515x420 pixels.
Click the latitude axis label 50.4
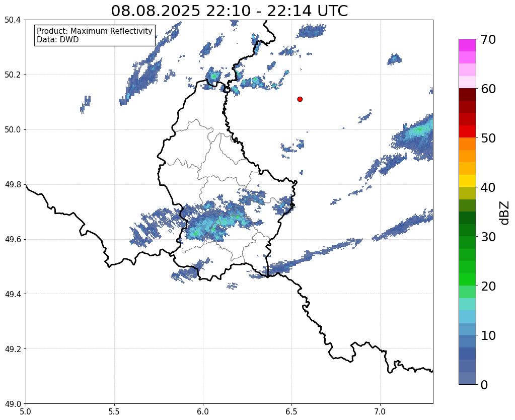click(x=13, y=20)
